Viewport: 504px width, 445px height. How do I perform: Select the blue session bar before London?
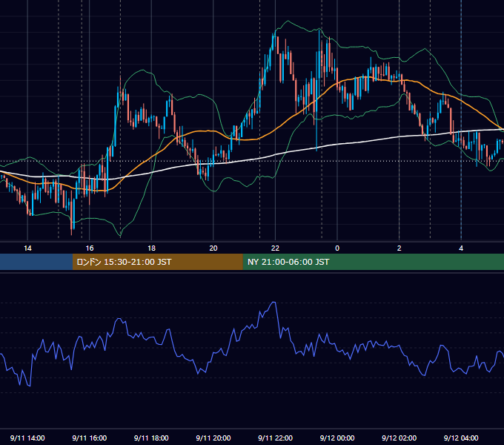coord(36,262)
